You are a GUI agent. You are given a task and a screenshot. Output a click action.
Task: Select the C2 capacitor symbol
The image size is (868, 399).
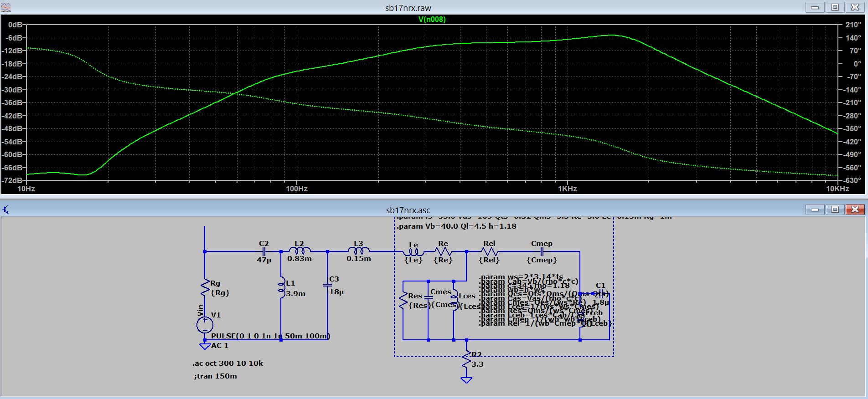coord(264,251)
